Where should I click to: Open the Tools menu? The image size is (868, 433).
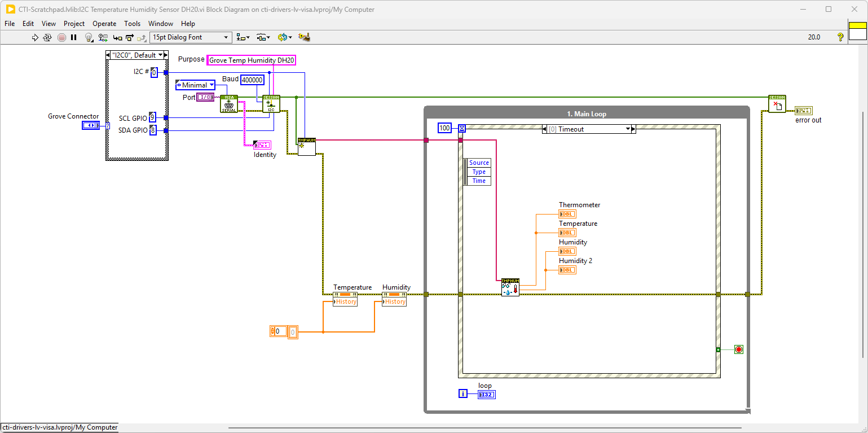[132, 24]
